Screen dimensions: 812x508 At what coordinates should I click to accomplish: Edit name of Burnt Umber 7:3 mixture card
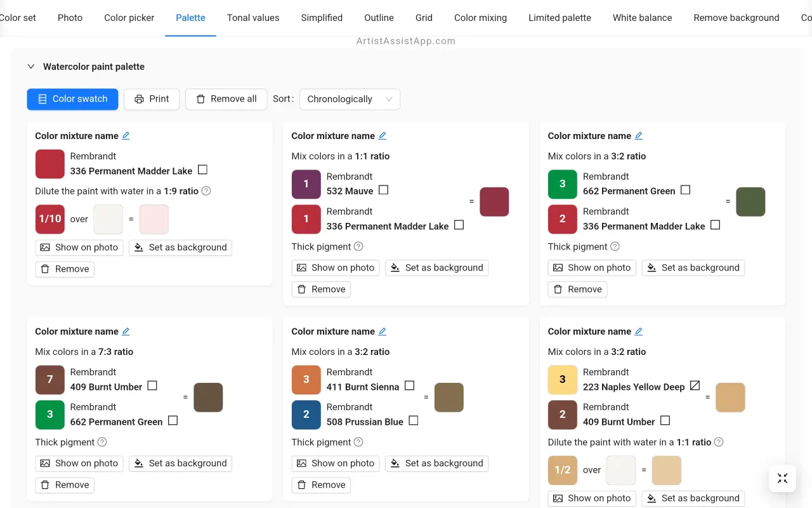pos(126,331)
